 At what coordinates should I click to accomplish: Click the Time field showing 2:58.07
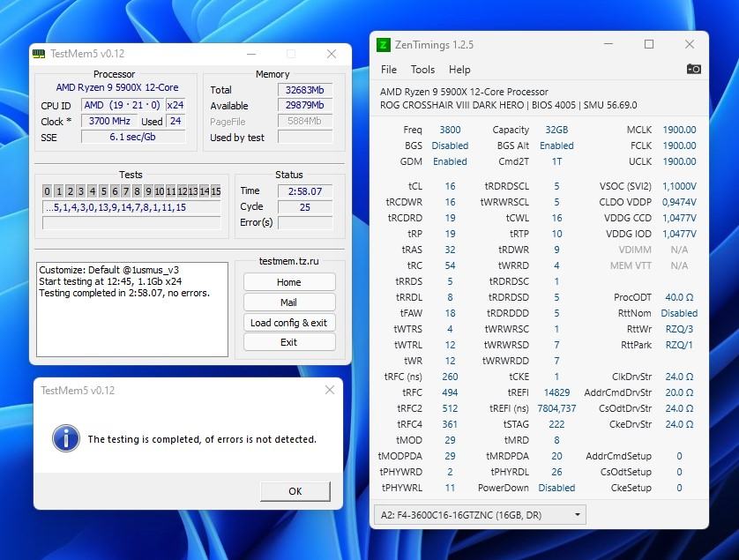(x=305, y=190)
